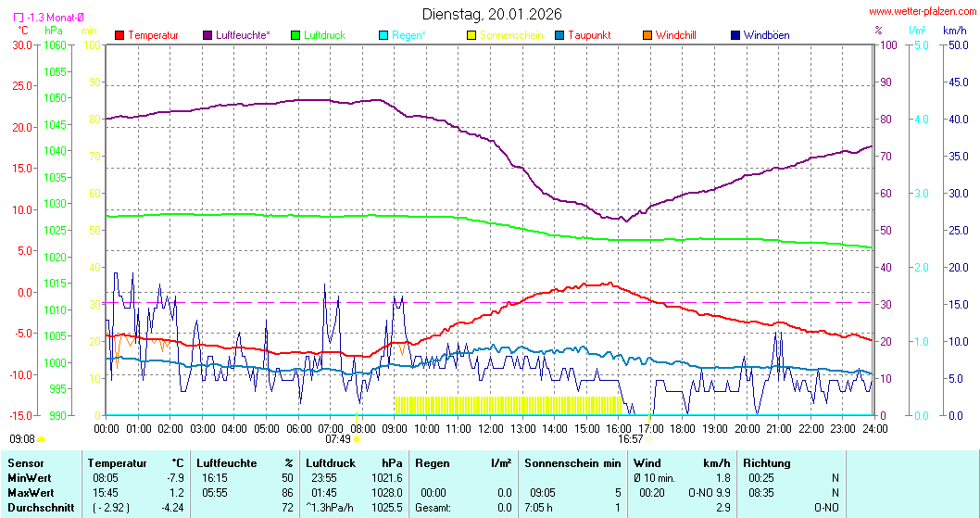Click the green Luftdruck legend square

pyautogui.click(x=295, y=35)
